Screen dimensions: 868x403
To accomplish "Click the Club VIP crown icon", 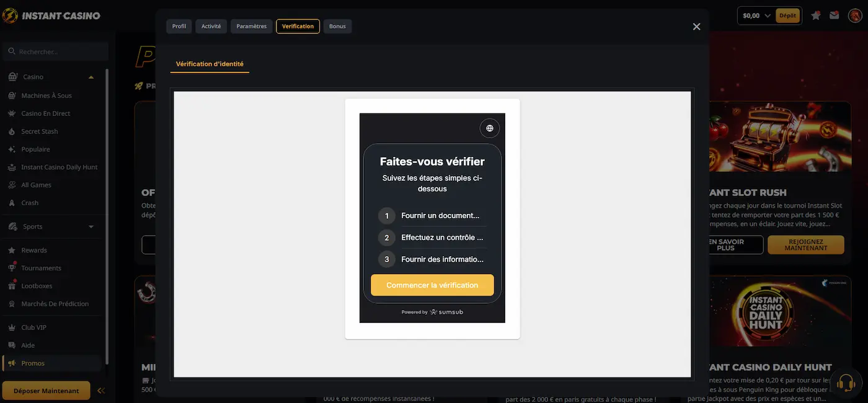I will pos(12,327).
